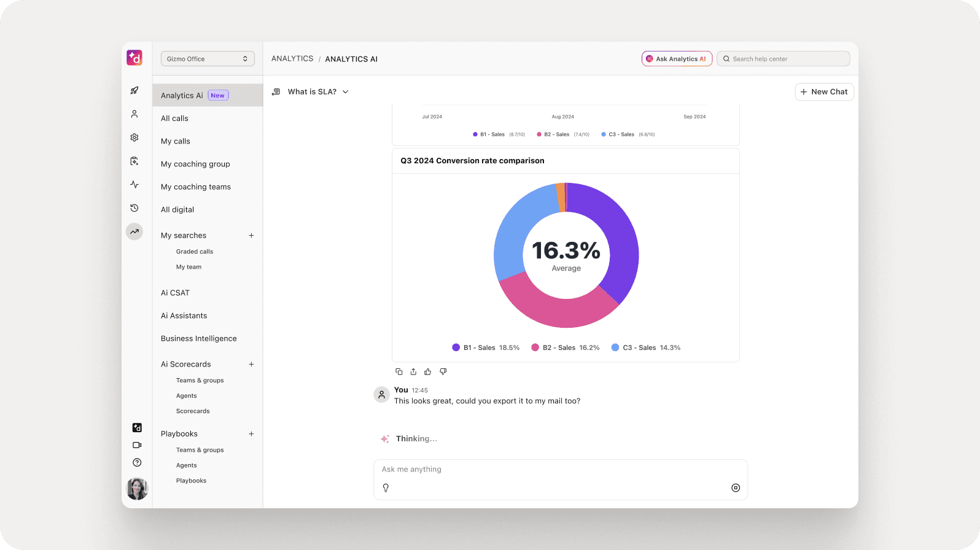Open the All calls menu item
This screenshot has width=980, height=550.
pyautogui.click(x=175, y=118)
